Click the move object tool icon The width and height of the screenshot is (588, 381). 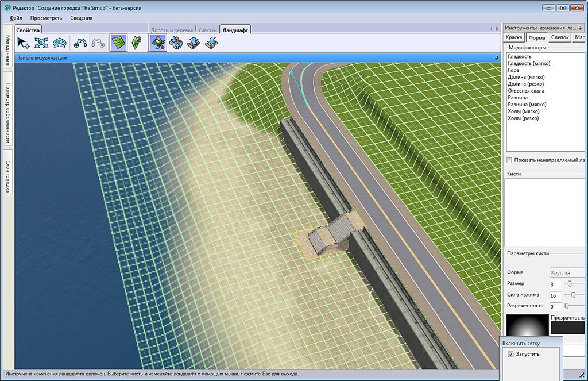[41, 43]
